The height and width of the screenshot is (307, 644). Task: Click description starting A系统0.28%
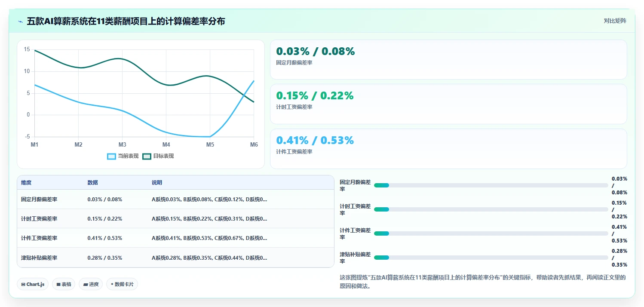[x=209, y=258]
